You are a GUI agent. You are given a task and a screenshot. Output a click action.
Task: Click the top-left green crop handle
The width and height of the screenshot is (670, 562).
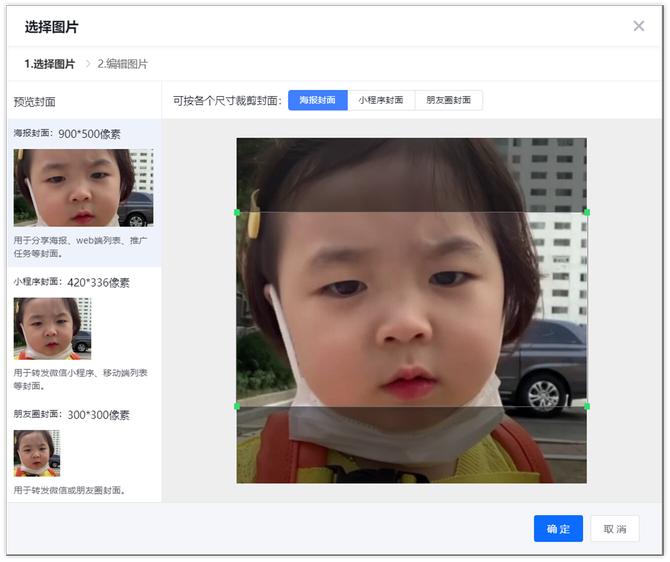[237, 212]
